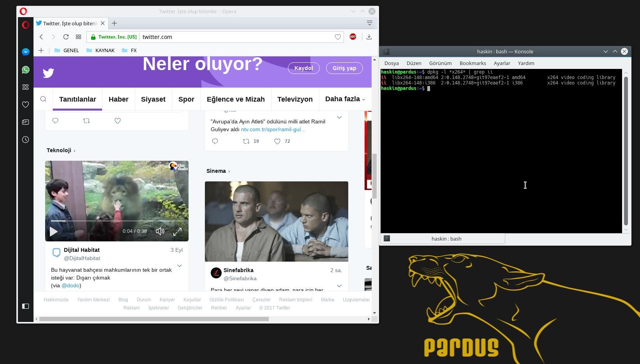Open a new Opera tab
This screenshot has height=364, width=640.
[x=114, y=23]
